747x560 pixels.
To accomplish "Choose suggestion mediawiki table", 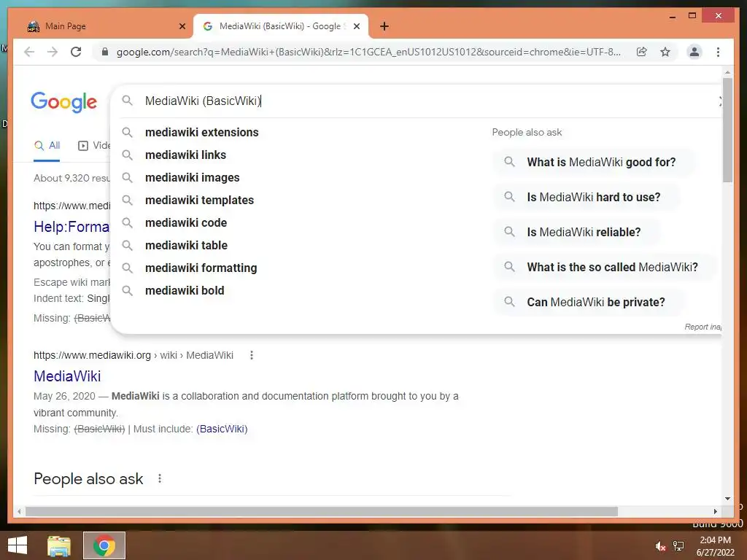I will coord(186,245).
